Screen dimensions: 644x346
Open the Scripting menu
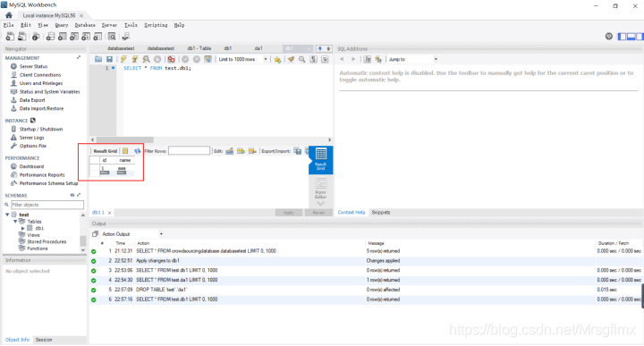(156, 25)
